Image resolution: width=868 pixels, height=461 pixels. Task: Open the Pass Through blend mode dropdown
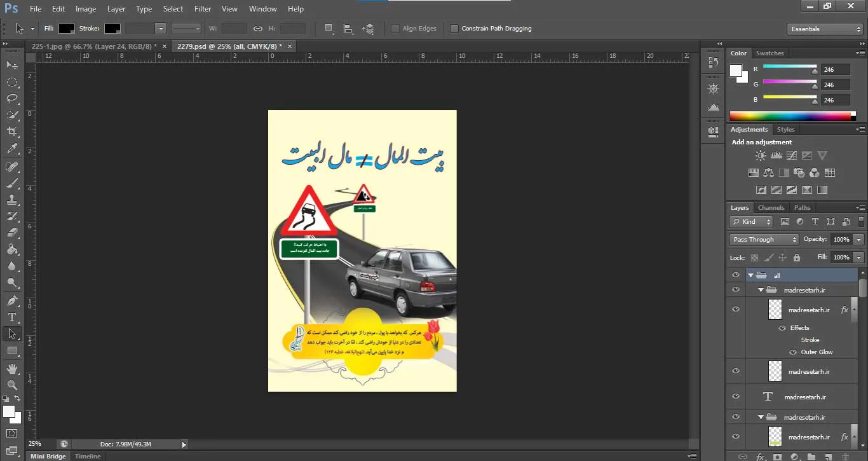point(764,240)
